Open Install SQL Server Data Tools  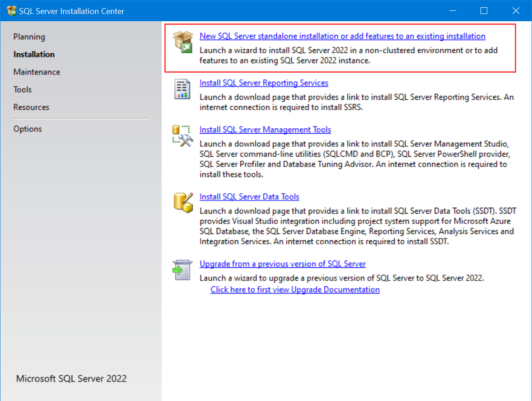pos(249,197)
